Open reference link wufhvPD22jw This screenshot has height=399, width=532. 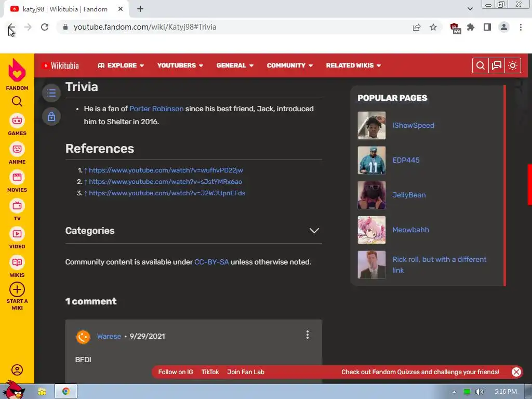[166, 170]
